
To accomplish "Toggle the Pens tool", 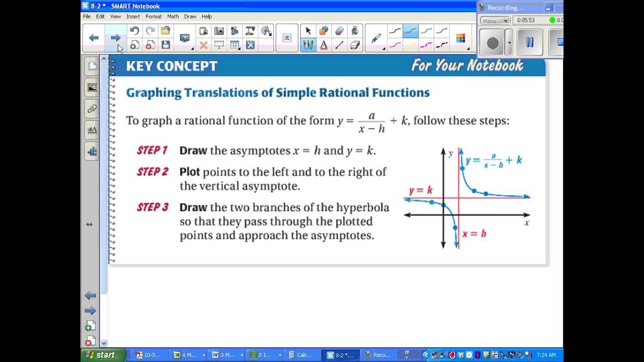I will tap(308, 45).
